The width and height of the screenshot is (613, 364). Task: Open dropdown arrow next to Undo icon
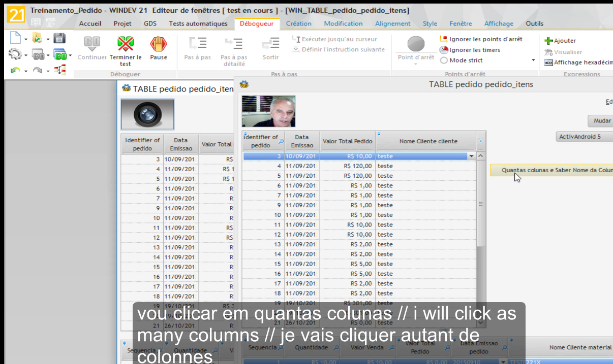point(25,71)
